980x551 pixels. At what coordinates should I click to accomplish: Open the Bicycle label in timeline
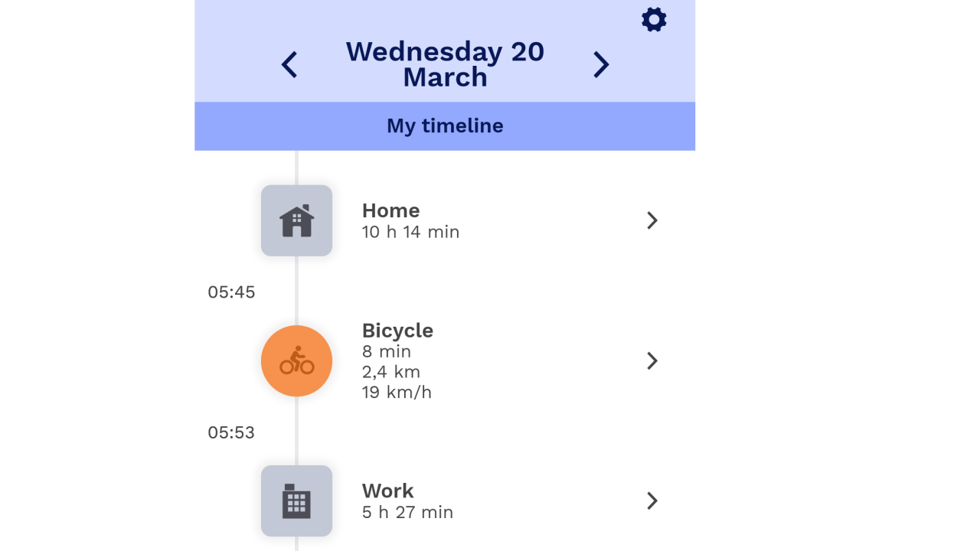397,331
